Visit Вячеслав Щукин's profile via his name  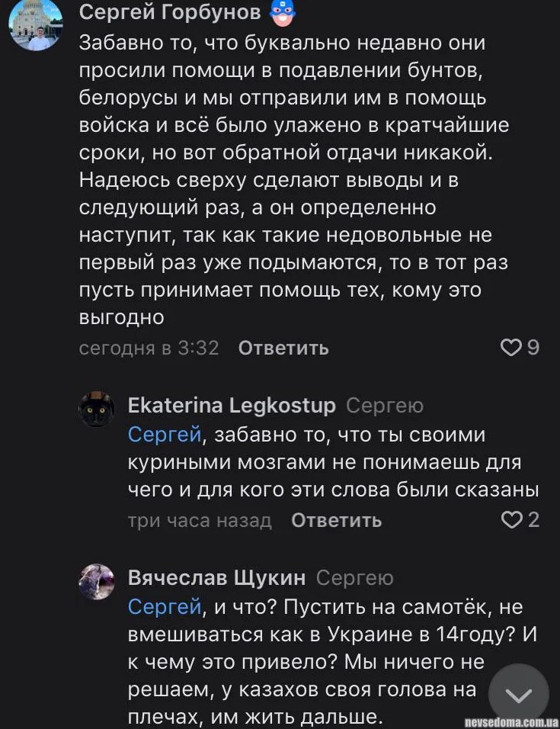(216, 578)
